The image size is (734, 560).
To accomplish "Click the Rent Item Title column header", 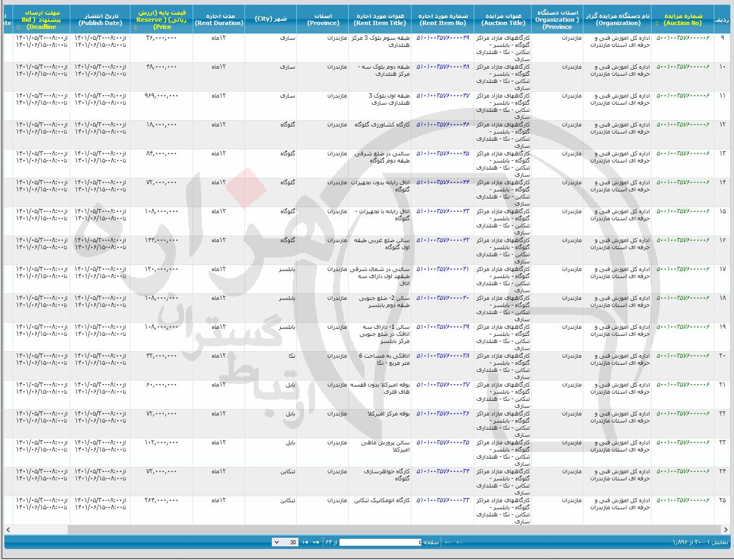I will tap(380, 20).
